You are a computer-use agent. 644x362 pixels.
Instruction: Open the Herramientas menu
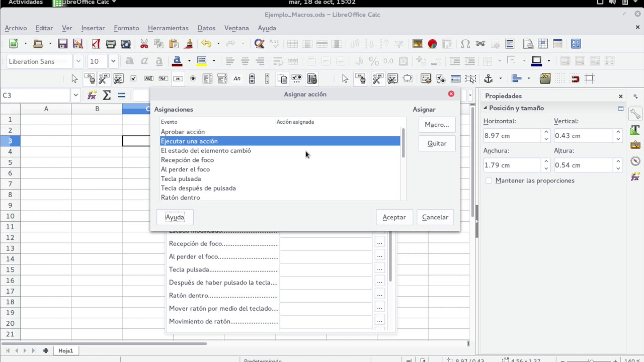pos(168,28)
